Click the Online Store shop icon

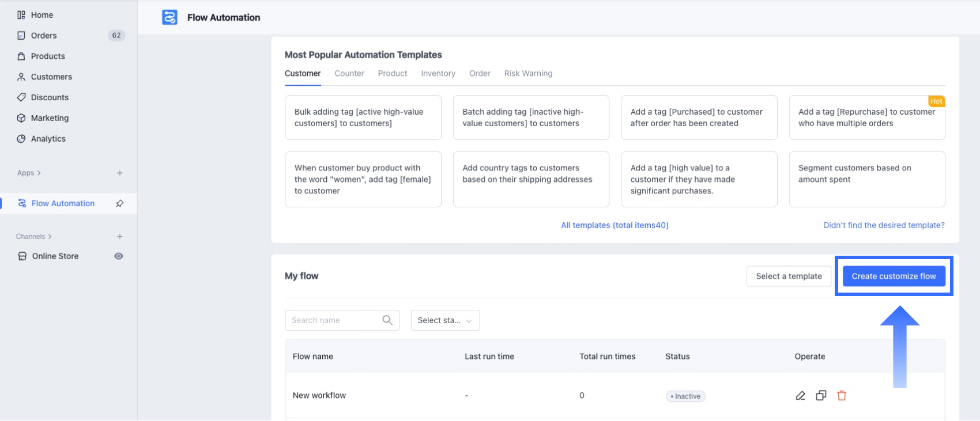click(x=22, y=256)
